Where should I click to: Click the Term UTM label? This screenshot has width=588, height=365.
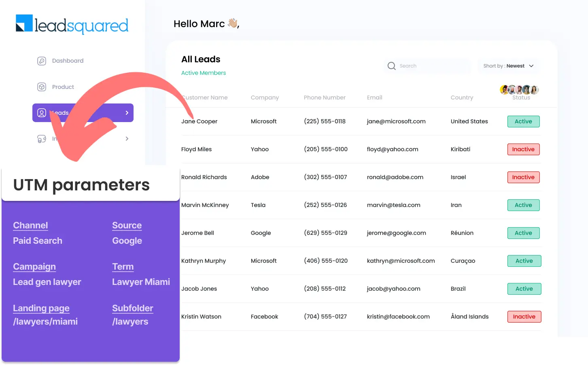(123, 267)
